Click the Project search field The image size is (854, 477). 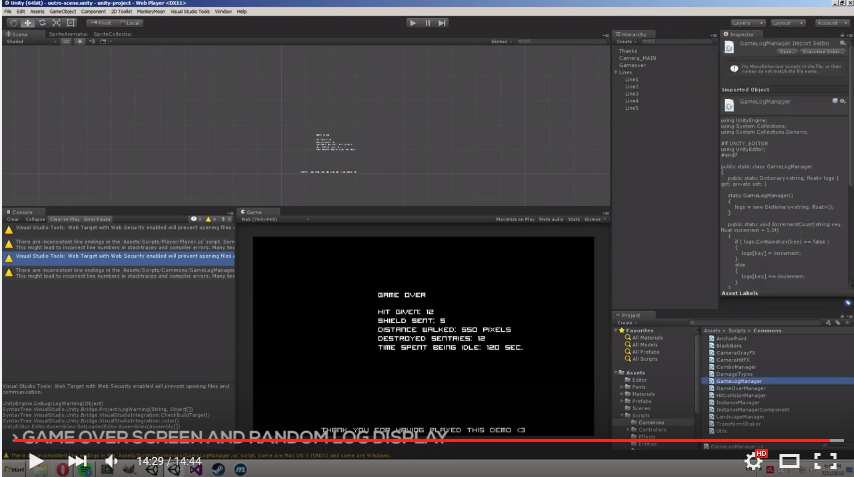757,322
